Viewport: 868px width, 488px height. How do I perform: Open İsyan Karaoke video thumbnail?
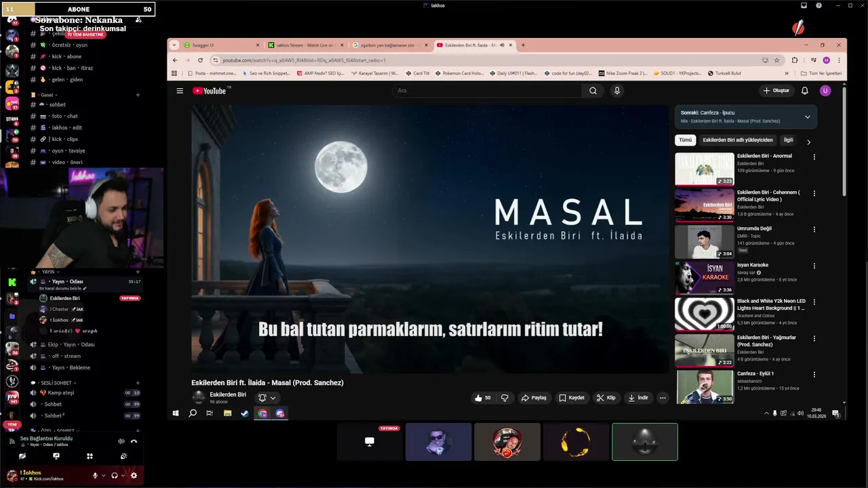(704, 278)
